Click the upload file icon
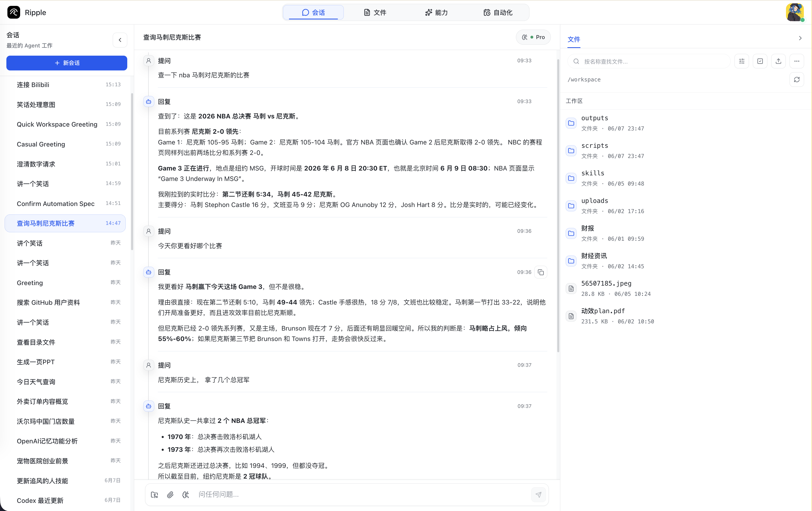This screenshot has width=812, height=511. tap(778, 61)
